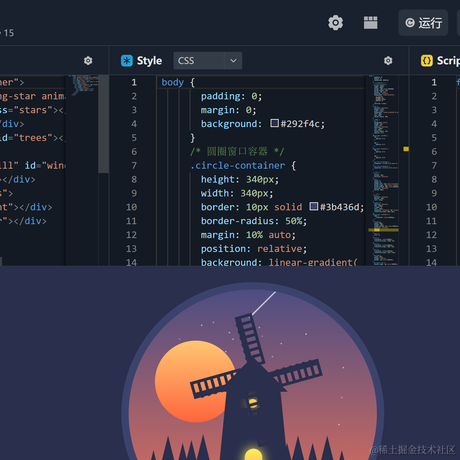Open the top-bar settings gear
Image resolution: width=460 pixels, height=460 pixels.
pos(335,23)
